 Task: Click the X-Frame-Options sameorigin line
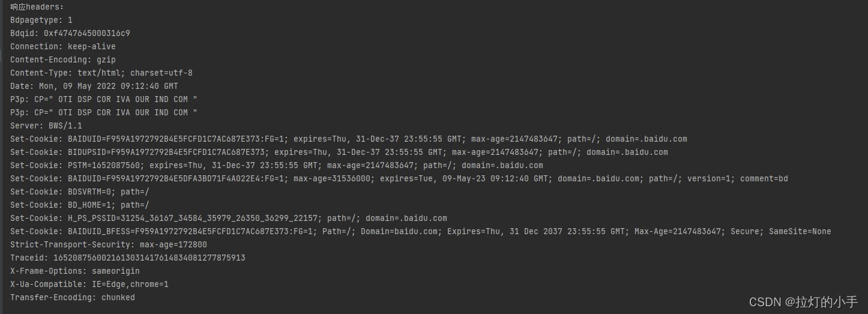coord(74,271)
